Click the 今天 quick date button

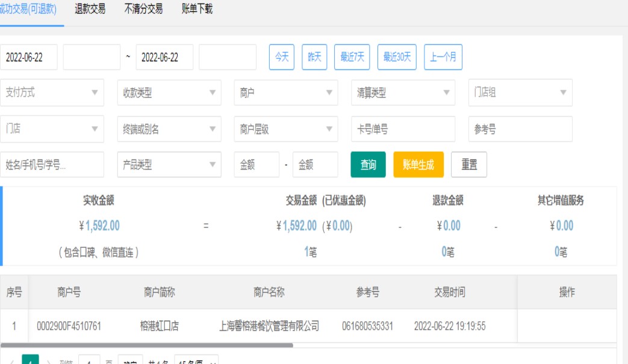[x=281, y=57]
